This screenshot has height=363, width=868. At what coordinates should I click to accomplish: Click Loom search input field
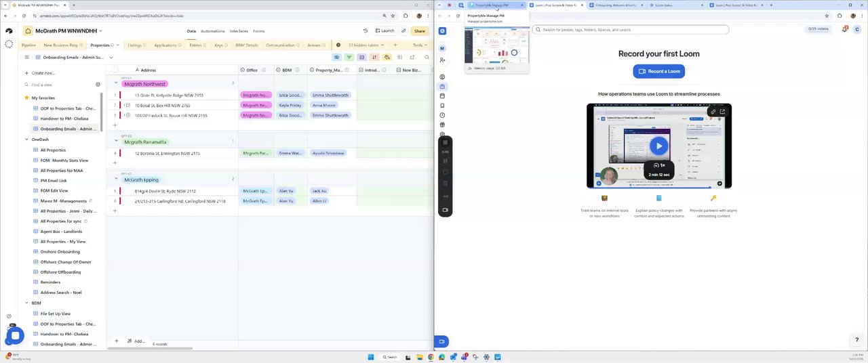[631, 30]
